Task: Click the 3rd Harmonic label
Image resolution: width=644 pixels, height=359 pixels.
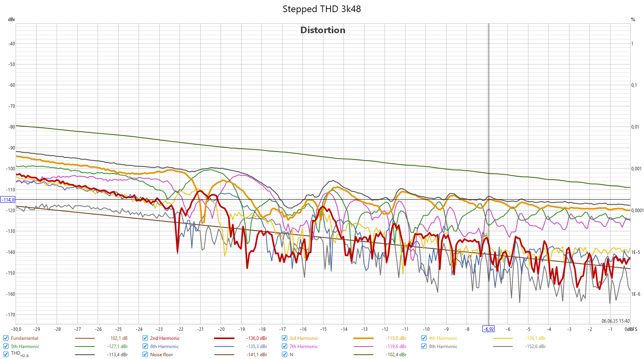Action: (x=304, y=338)
